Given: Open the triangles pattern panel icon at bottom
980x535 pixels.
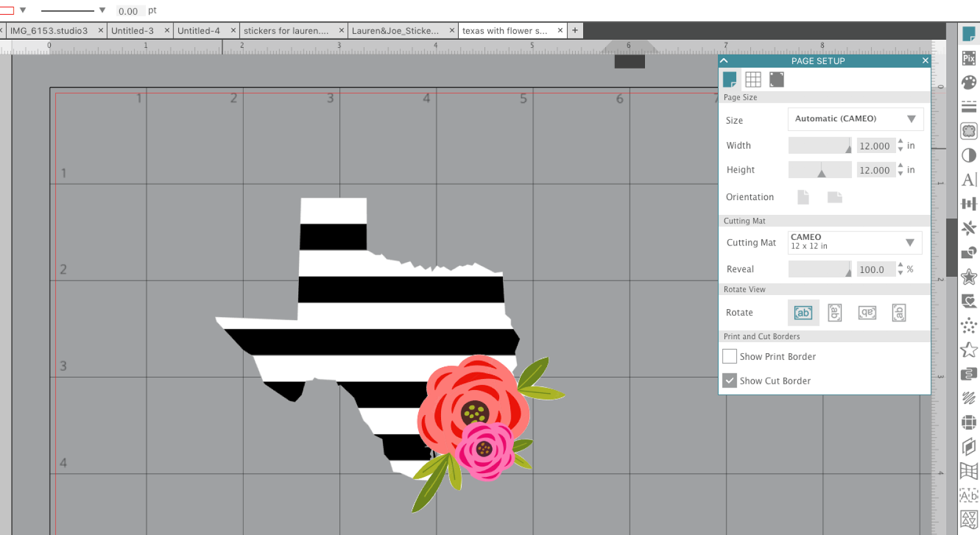Looking at the screenshot, I should [968, 520].
